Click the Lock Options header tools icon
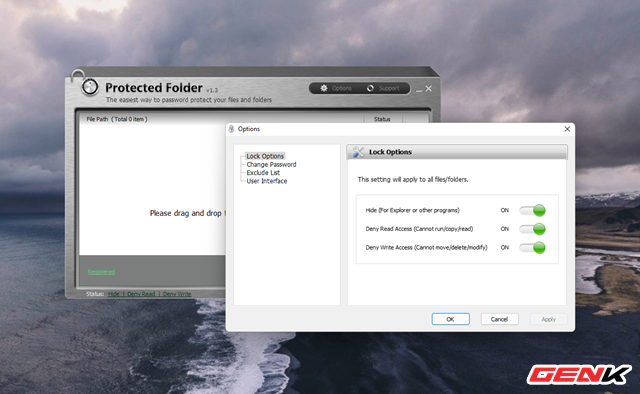The width and height of the screenshot is (640, 394). click(x=358, y=152)
